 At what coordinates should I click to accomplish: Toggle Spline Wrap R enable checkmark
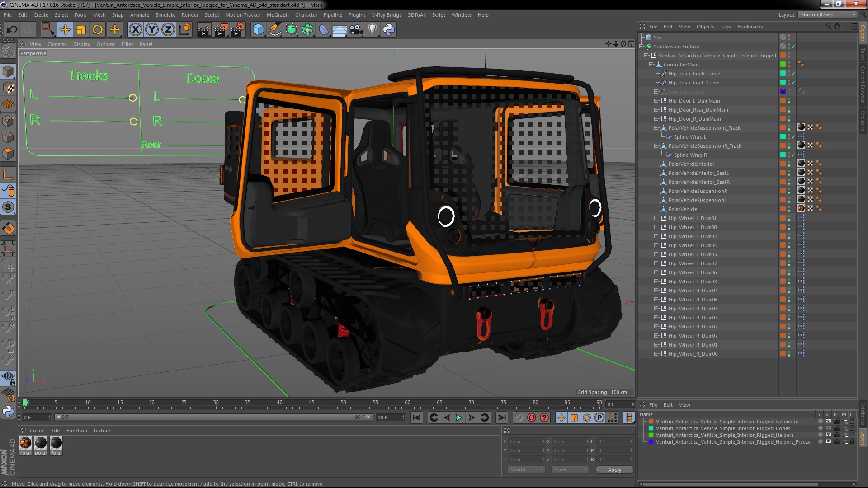(x=793, y=155)
